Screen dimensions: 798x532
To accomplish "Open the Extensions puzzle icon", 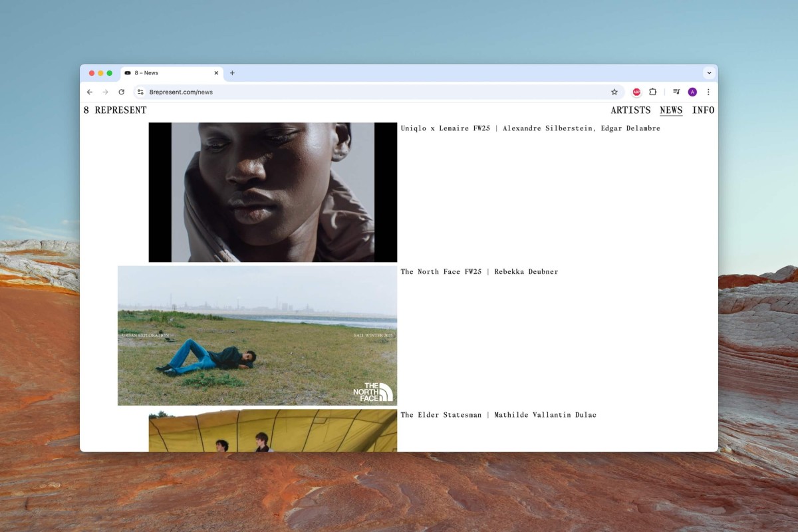I will 652,92.
